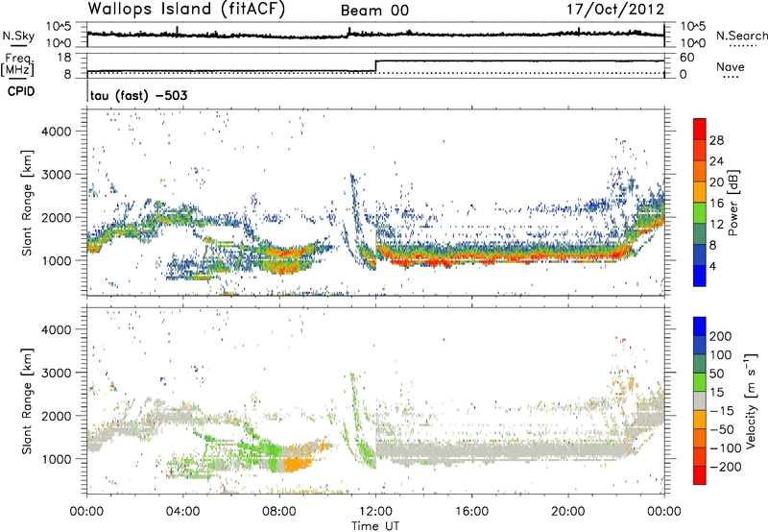The height and width of the screenshot is (532, 768).
Task: Click the "04:00" time tick label
Action: tap(183, 512)
